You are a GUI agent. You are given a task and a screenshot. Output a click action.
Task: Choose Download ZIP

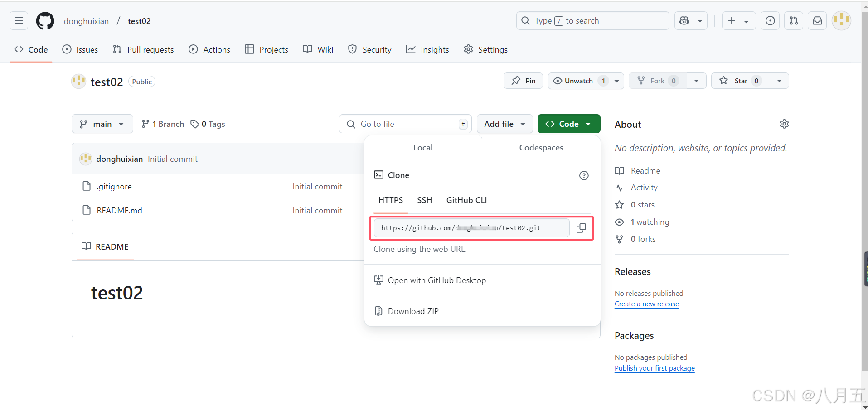click(407, 311)
